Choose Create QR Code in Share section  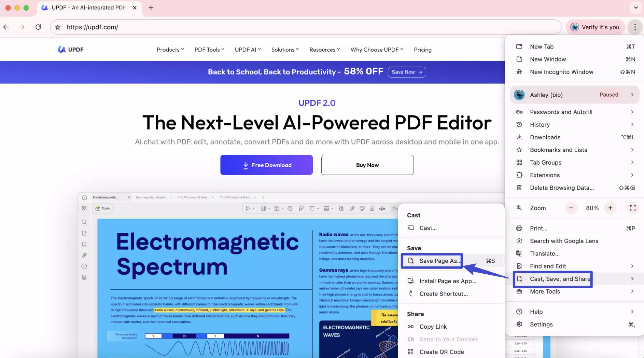point(442,352)
